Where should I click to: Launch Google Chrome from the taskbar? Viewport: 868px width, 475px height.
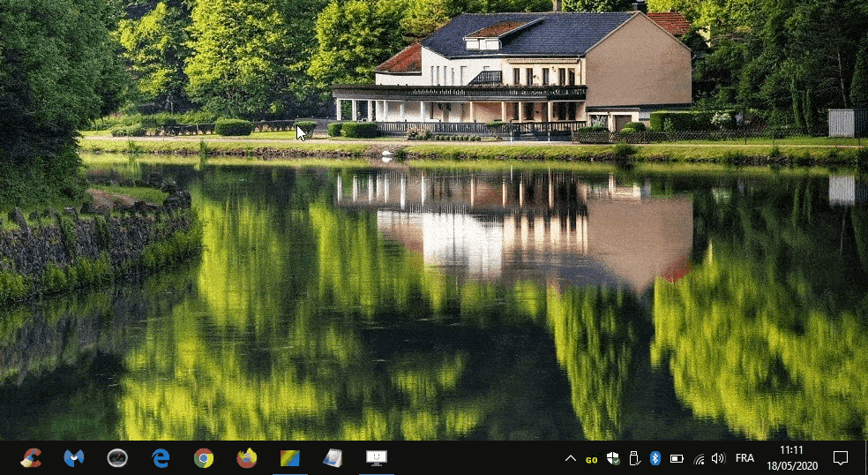click(x=204, y=458)
